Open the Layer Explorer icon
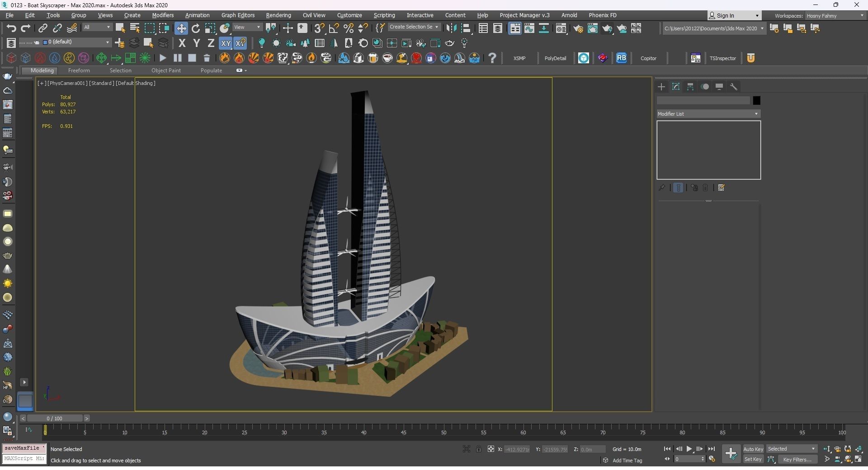Viewport: 868px width, 470px height. tap(498, 28)
